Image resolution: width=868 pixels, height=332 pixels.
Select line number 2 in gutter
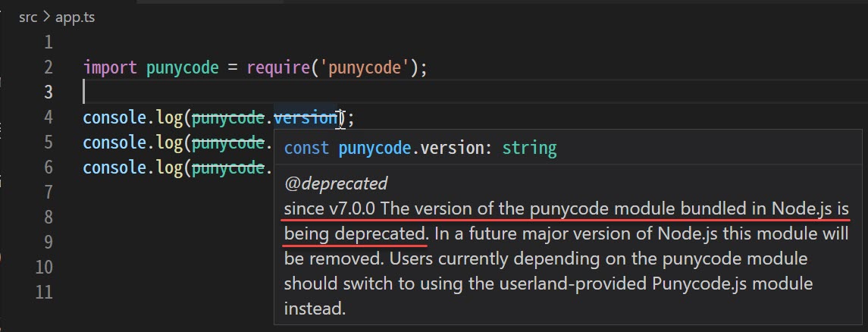[x=48, y=67]
